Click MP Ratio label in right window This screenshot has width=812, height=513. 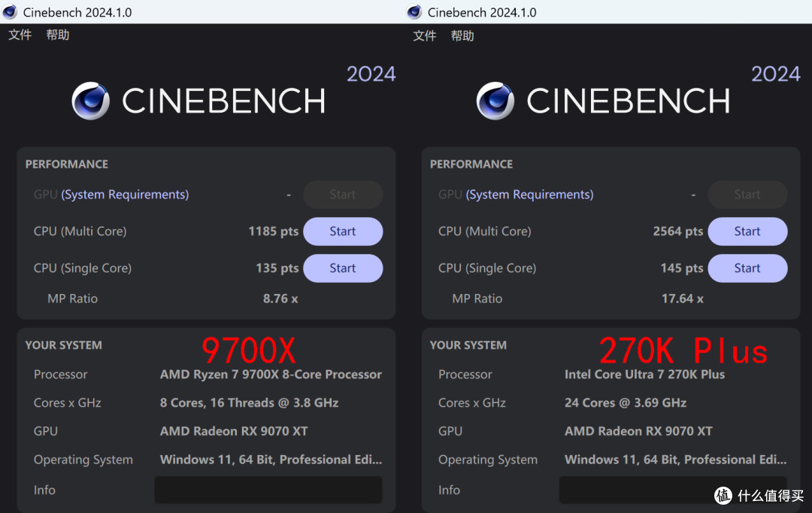point(477,299)
